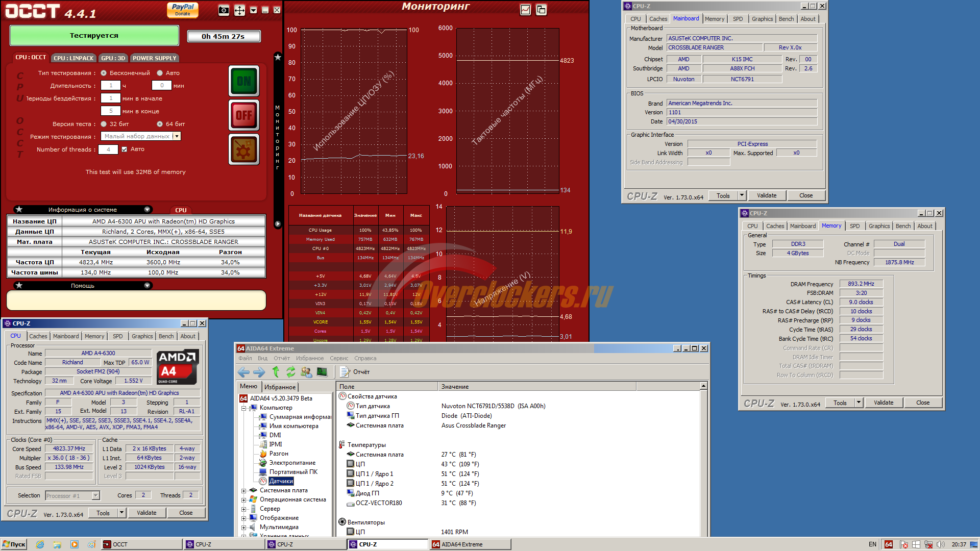This screenshot has height=551, width=980.
Task: Select Авто test type radio button
Action: tap(160, 73)
